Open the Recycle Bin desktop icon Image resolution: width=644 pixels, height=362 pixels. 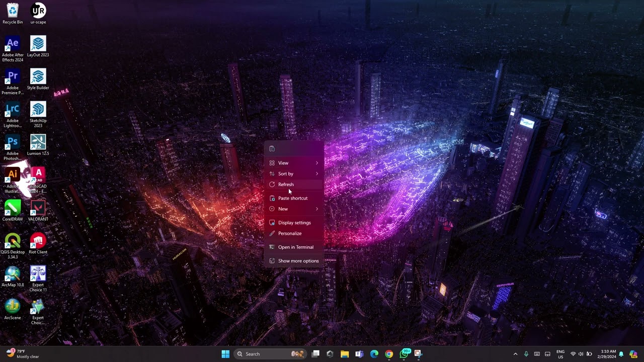pos(13,14)
